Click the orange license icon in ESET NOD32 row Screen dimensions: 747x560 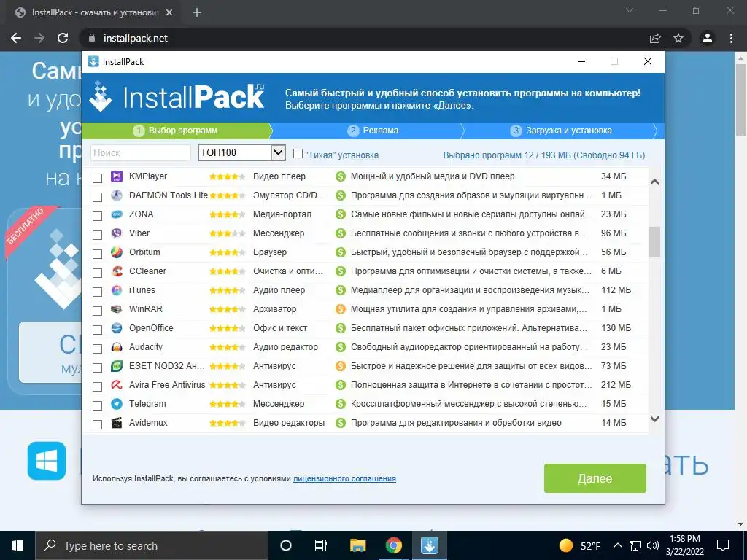[x=340, y=366]
